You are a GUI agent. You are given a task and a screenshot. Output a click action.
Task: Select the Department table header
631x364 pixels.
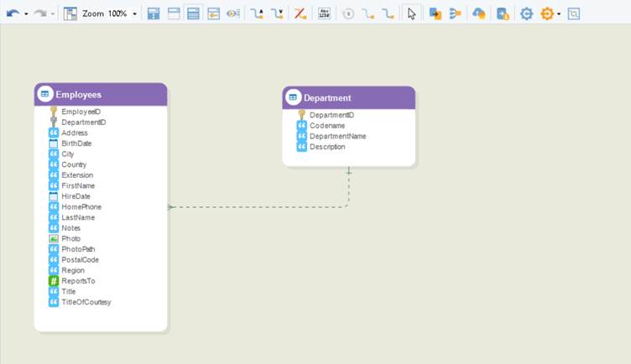point(348,98)
